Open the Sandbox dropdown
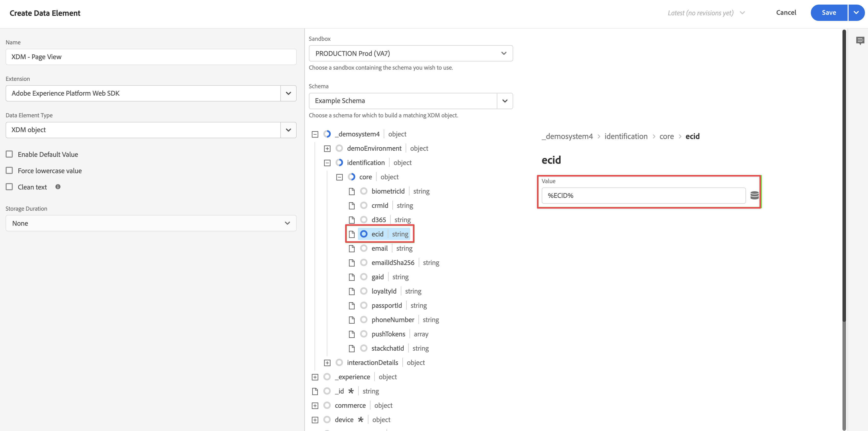The width and height of the screenshot is (868, 431). pyautogui.click(x=411, y=53)
